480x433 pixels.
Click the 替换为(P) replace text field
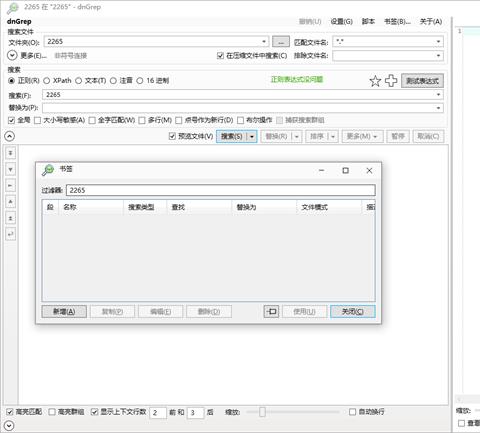click(243, 108)
